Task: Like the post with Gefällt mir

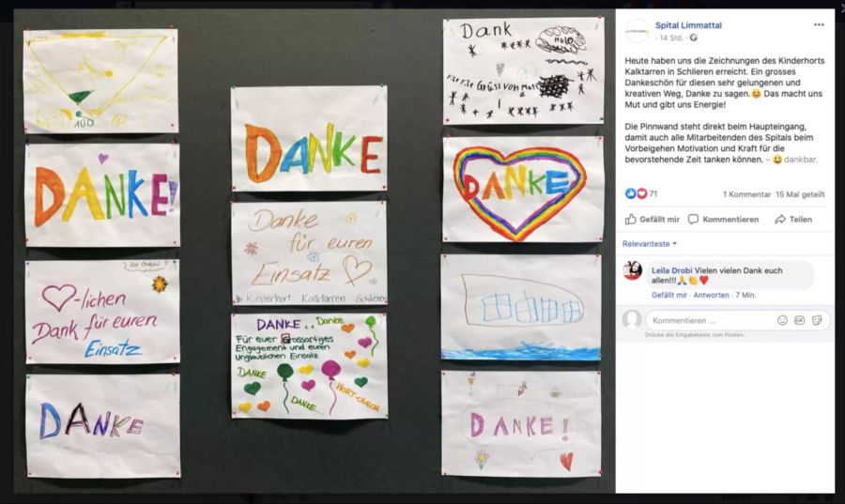Action: (653, 220)
